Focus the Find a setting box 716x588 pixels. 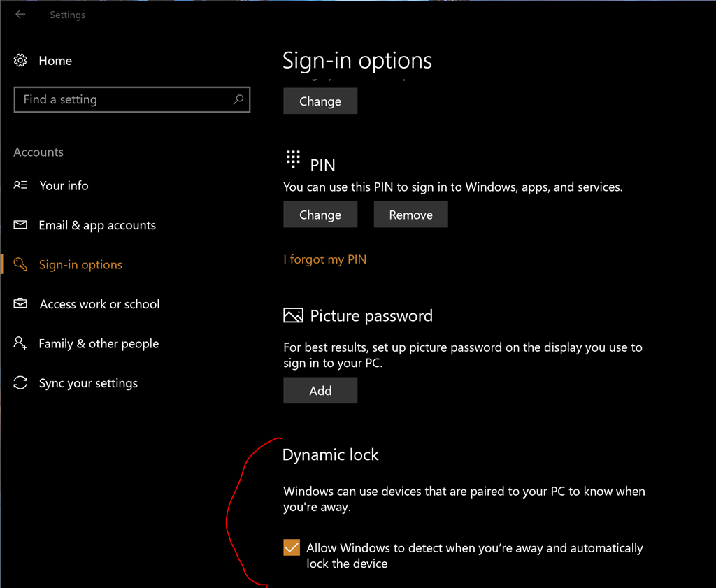pos(132,99)
